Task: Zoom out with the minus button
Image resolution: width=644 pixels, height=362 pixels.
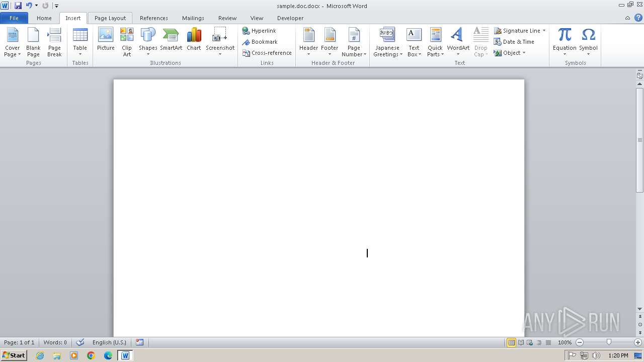Action: [580, 342]
